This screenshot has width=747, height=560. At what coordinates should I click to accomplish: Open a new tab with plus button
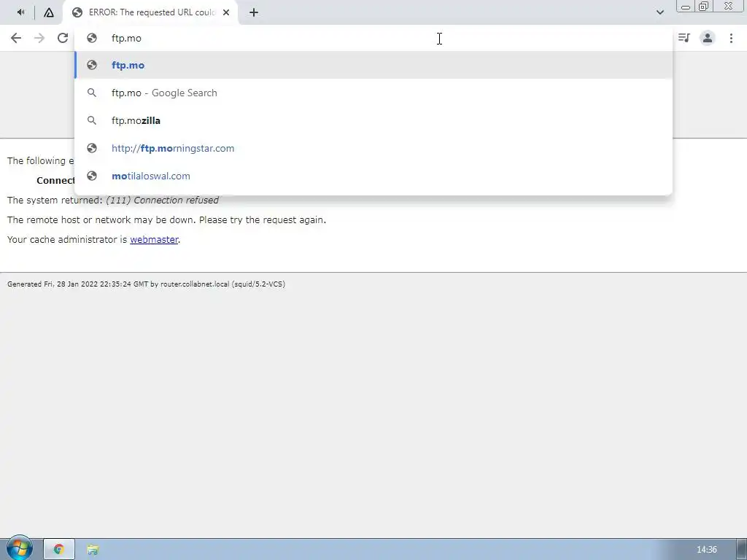click(x=254, y=12)
